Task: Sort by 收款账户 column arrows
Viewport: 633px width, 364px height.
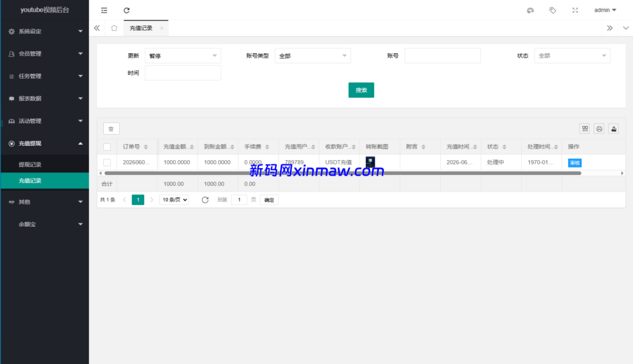Action: coord(354,147)
